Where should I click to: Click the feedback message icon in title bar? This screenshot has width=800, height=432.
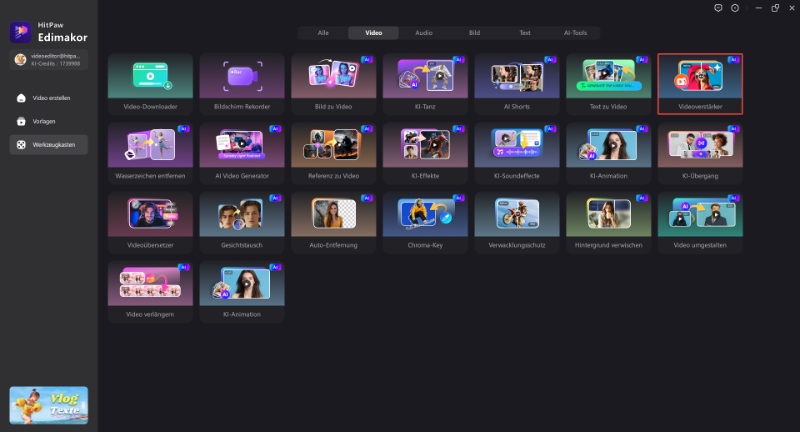(718, 8)
